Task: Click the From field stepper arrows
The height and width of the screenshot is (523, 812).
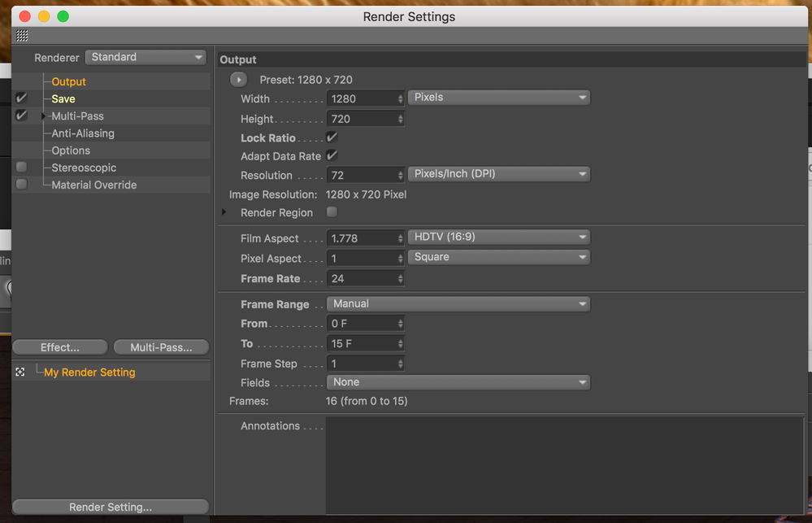Action: point(400,324)
